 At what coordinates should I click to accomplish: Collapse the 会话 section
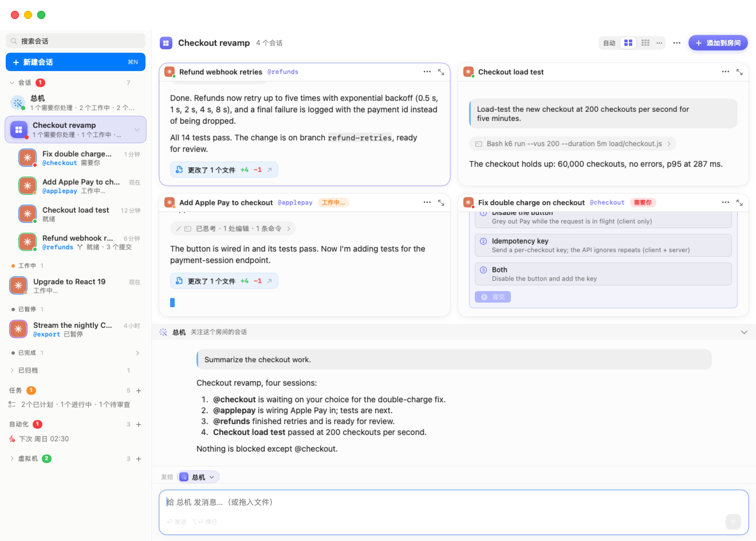12,83
